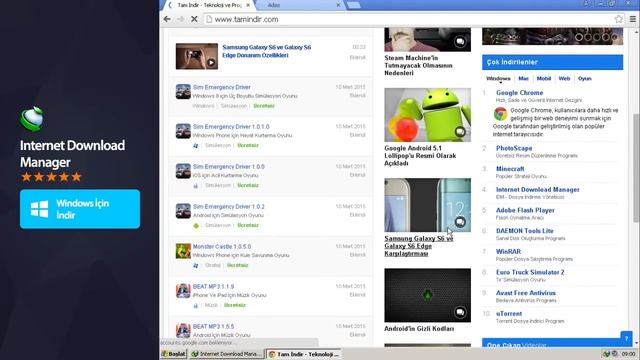The width and height of the screenshot is (640, 360).
Task: Open BEAT MP3 1.1.9 link
Action: point(213,287)
